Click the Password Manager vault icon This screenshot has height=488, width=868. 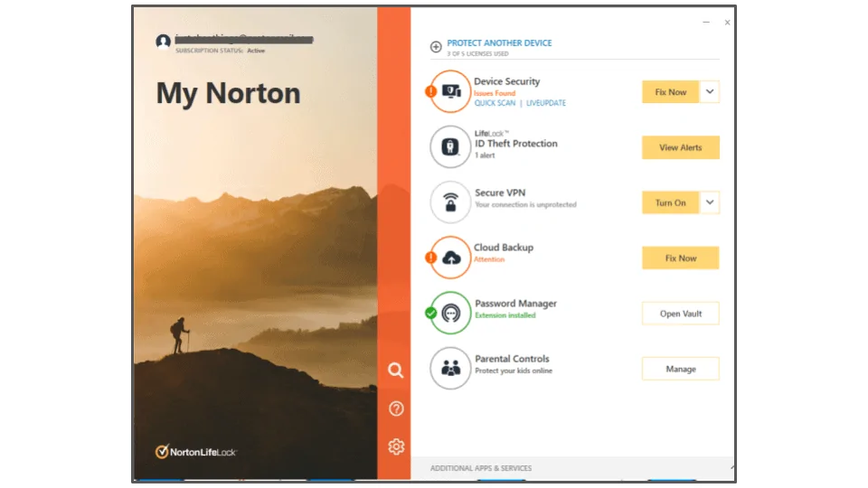click(450, 313)
